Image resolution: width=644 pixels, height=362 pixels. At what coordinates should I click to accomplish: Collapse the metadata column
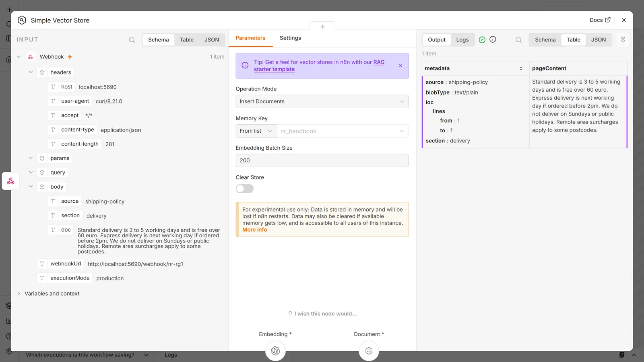(x=521, y=68)
